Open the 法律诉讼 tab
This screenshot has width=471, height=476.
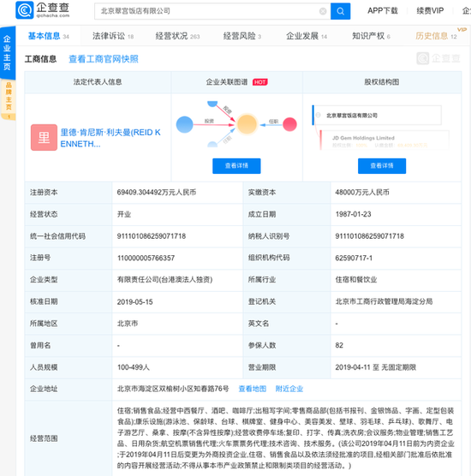[113, 36]
